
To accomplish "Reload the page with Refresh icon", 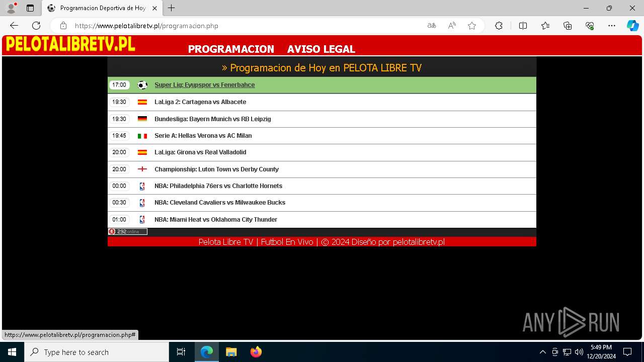I will click(x=36, y=26).
